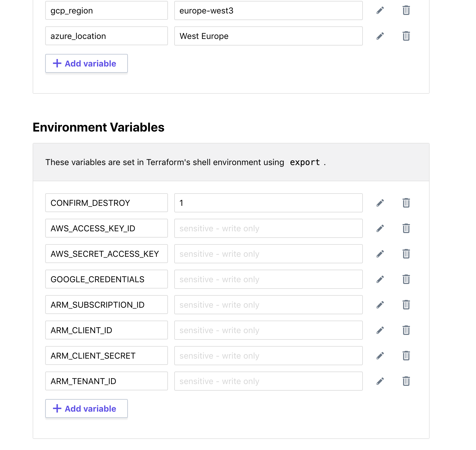476x450 pixels.
Task: Click the sensitive value field for GOOGLE_CREDENTIALS
Action: click(x=269, y=279)
